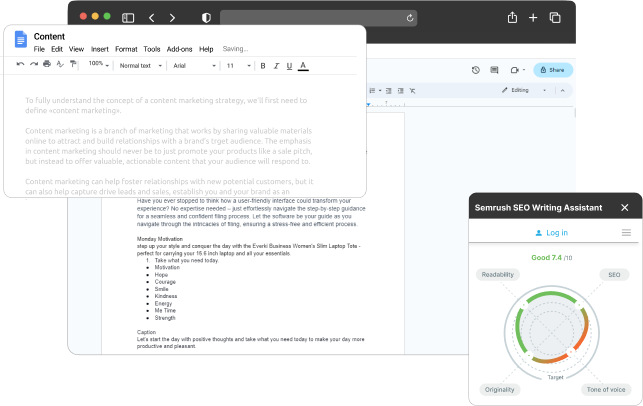The image size is (643, 406).
Task: Open the Normal text style dropdown
Action: 141,66
